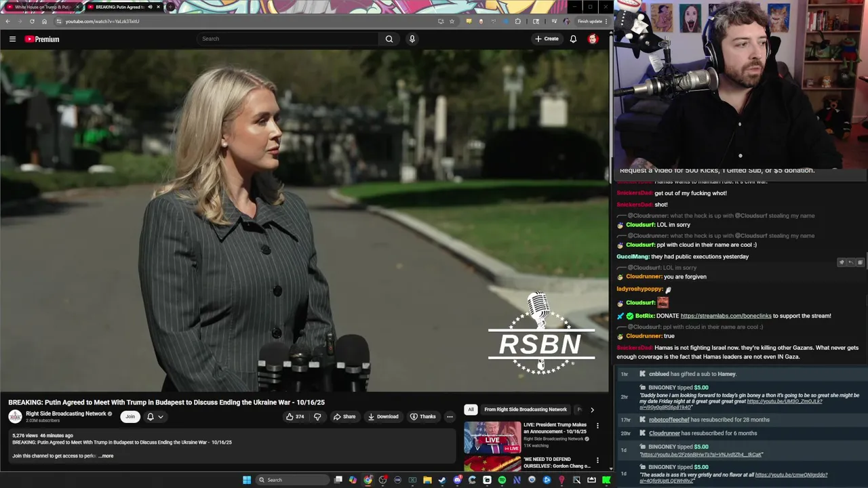This screenshot has width=868, height=488.
Task: Reload the page in the browser
Action: click(x=32, y=21)
